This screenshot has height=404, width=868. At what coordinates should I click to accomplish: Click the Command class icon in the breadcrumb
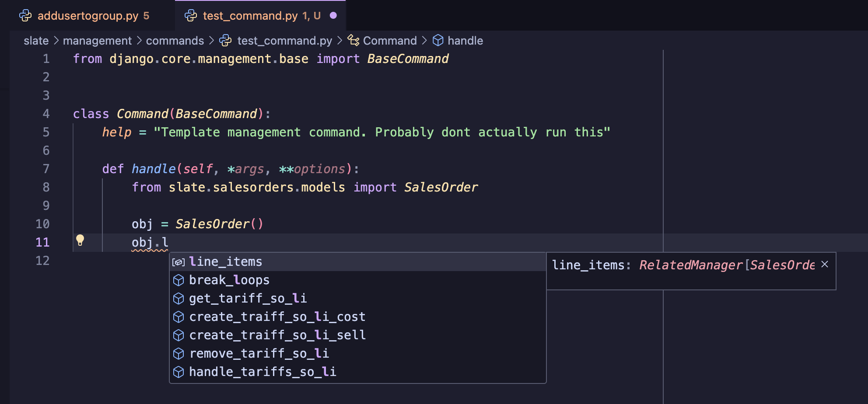(352, 40)
